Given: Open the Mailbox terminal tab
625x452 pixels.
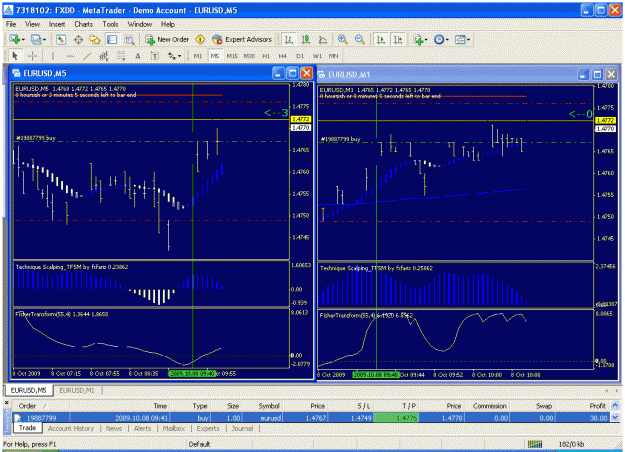Looking at the screenshot, I should [x=174, y=428].
